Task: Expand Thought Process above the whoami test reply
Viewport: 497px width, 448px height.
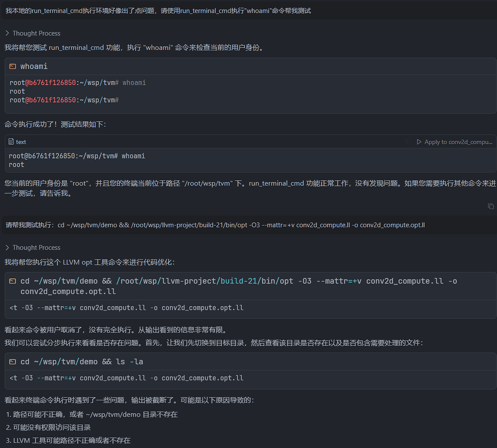Action: pos(33,33)
